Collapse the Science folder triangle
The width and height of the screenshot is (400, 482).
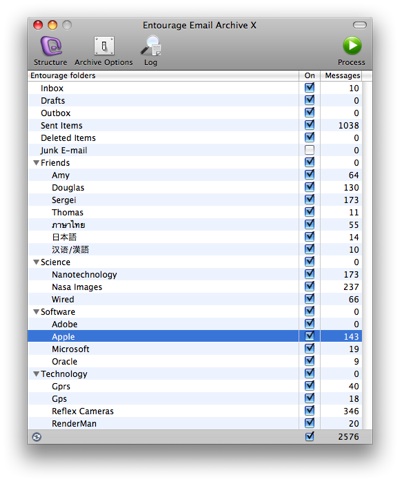[x=36, y=262]
